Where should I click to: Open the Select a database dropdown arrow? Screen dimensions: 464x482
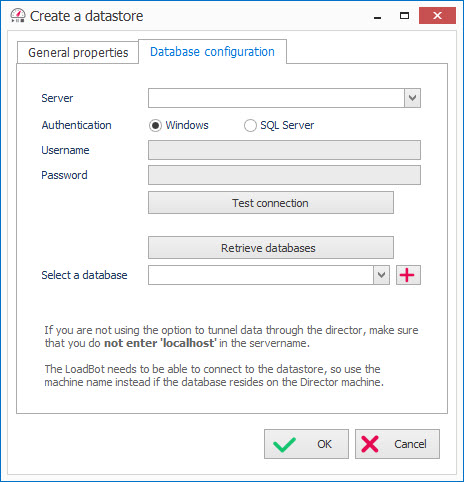click(x=381, y=275)
